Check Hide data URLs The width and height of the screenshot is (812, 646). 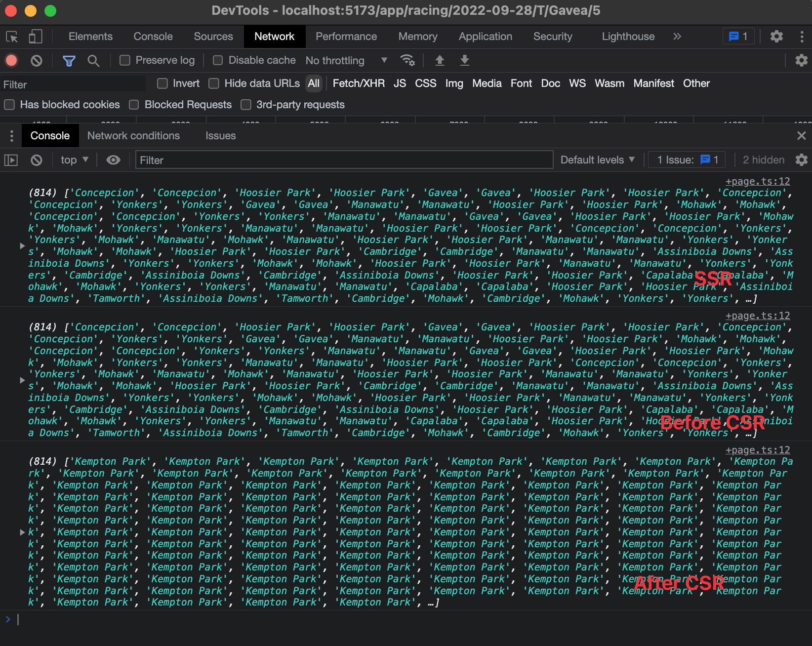click(214, 83)
